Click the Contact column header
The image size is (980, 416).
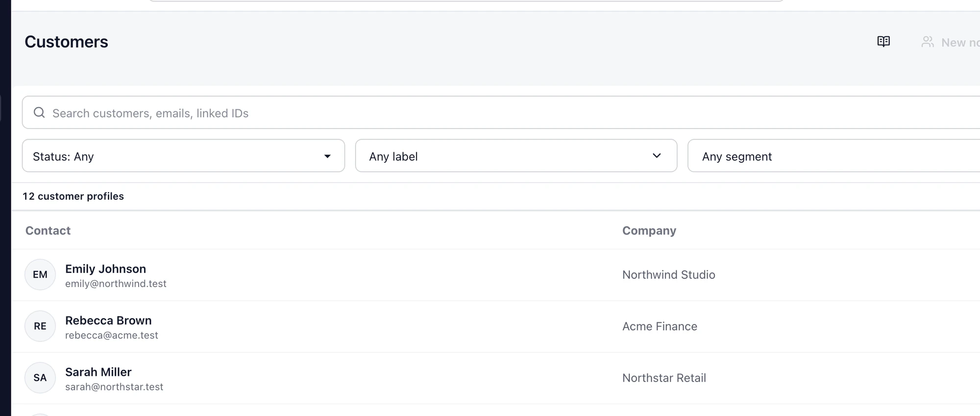click(48, 231)
